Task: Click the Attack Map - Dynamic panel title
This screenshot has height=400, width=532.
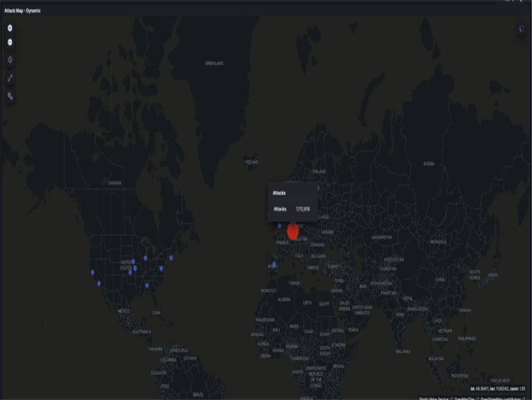Action: coord(23,10)
